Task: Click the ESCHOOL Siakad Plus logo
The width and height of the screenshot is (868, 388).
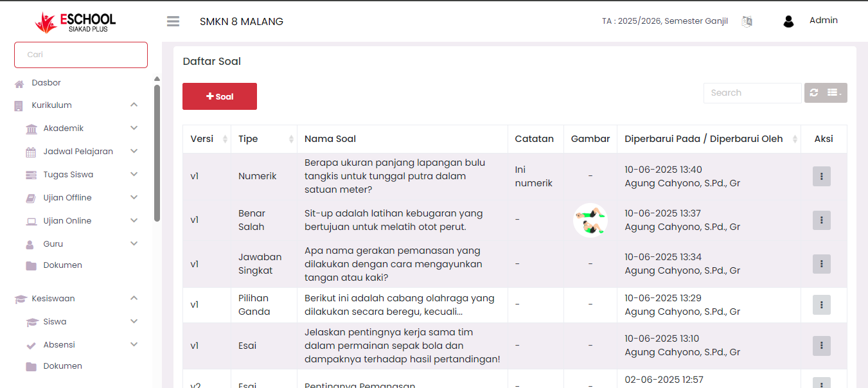Action: 76,22
